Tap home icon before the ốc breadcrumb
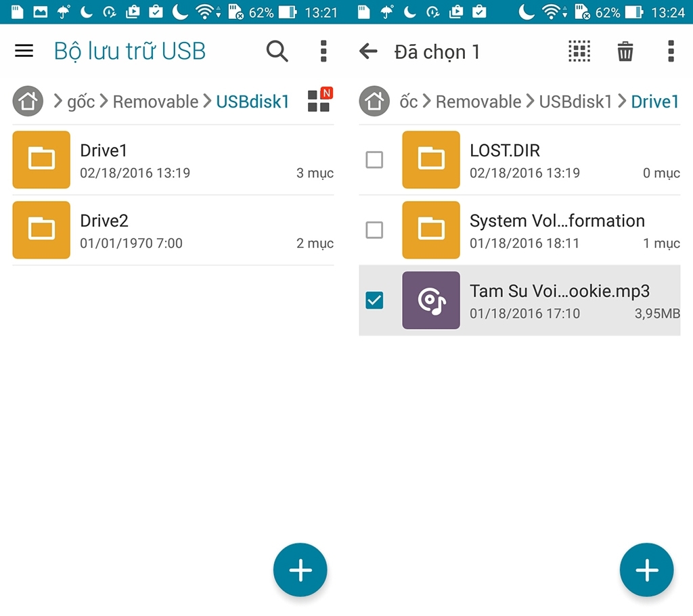Image resolution: width=693 pixels, height=616 pixels. pos(374,101)
